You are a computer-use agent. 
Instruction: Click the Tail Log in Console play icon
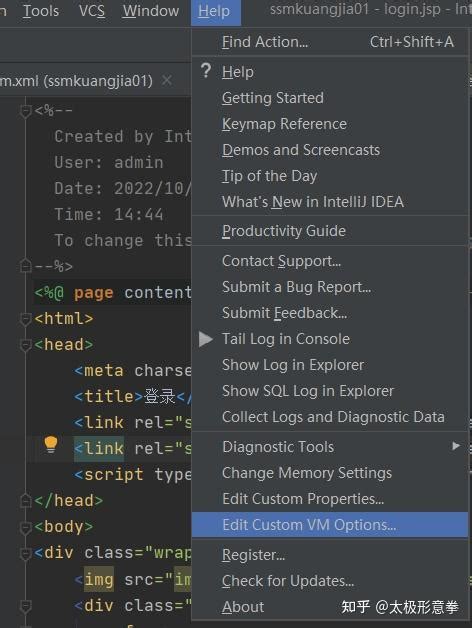coord(206,339)
